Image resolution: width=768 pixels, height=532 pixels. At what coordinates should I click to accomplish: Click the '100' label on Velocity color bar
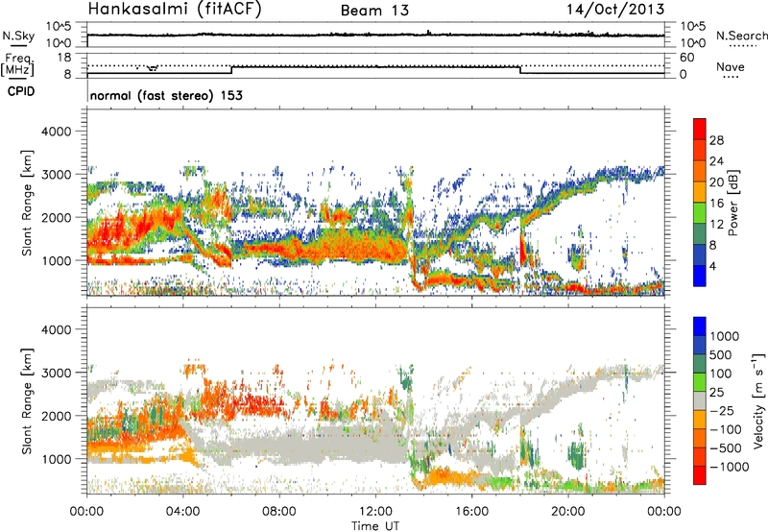pos(721,374)
